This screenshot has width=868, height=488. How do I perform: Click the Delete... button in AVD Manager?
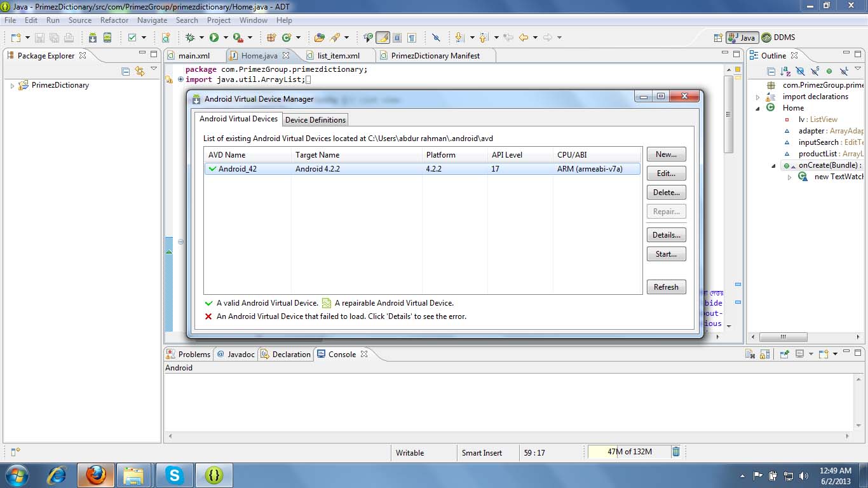pyautogui.click(x=666, y=193)
